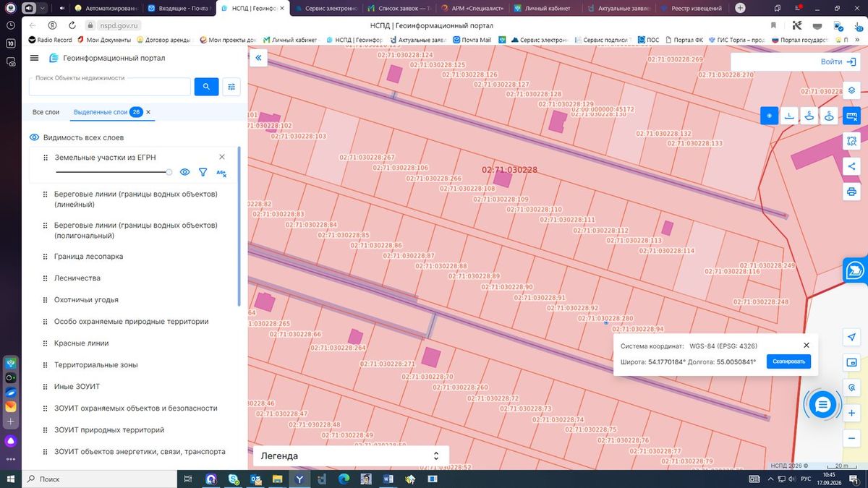Click the my location arrow button
Screen dimensions: 868x488
(x=851, y=338)
